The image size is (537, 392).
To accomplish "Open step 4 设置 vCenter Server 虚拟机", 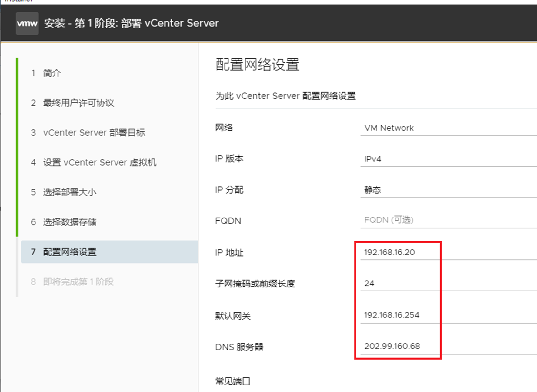I will click(x=94, y=162).
